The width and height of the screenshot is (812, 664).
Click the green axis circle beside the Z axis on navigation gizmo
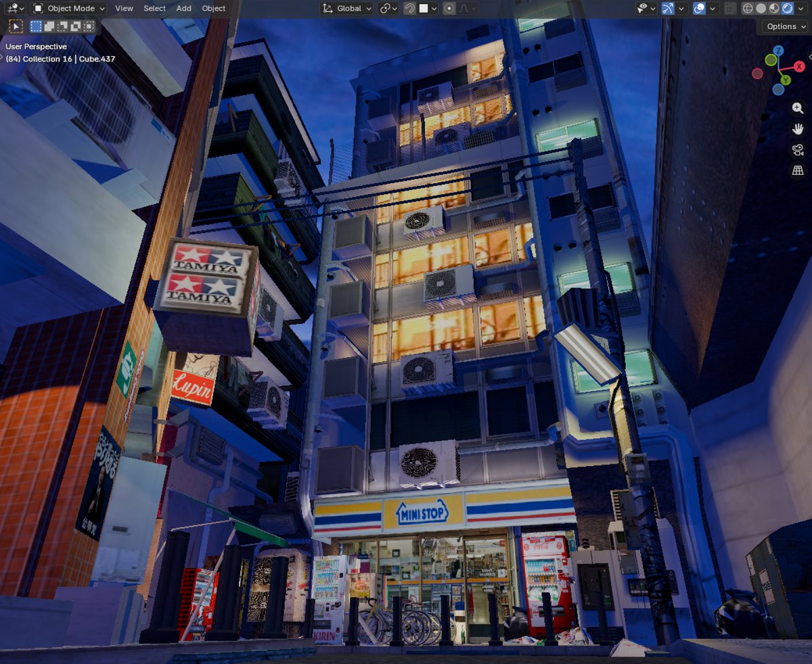coord(771,60)
